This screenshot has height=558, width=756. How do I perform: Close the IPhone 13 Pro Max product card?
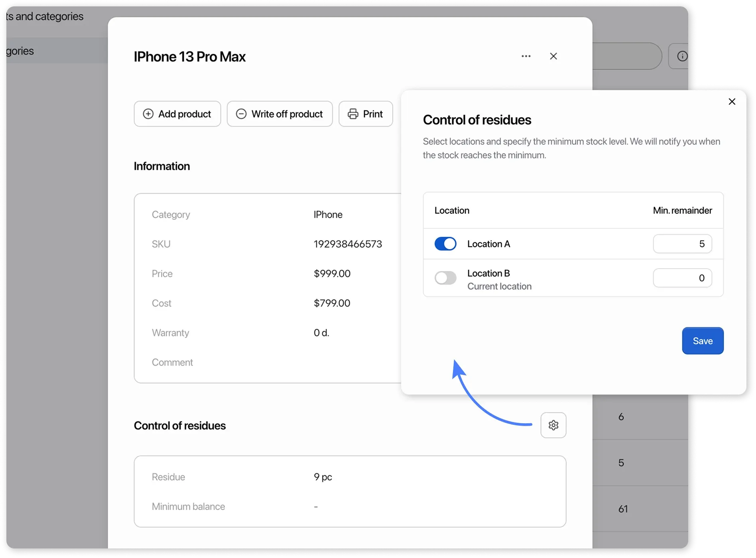pos(553,56)
